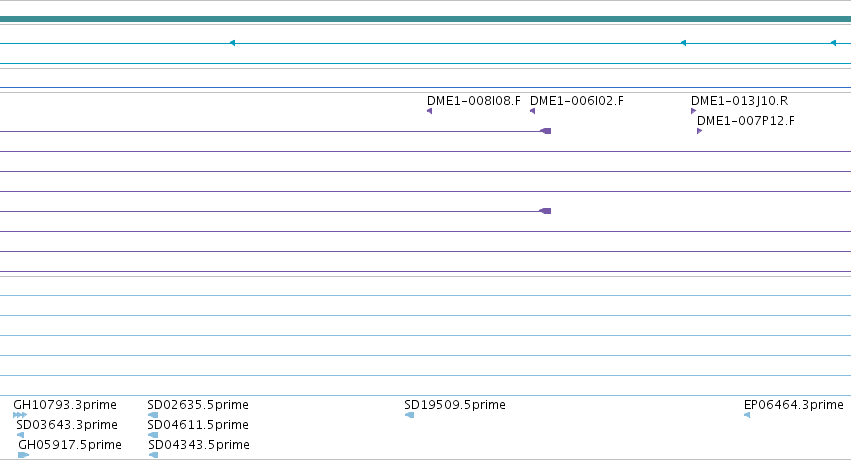This screenshot has width=851, height=460.
Task: Select the GH10793.3prime label
Action: pyautogui.click(x=65, y=405)
